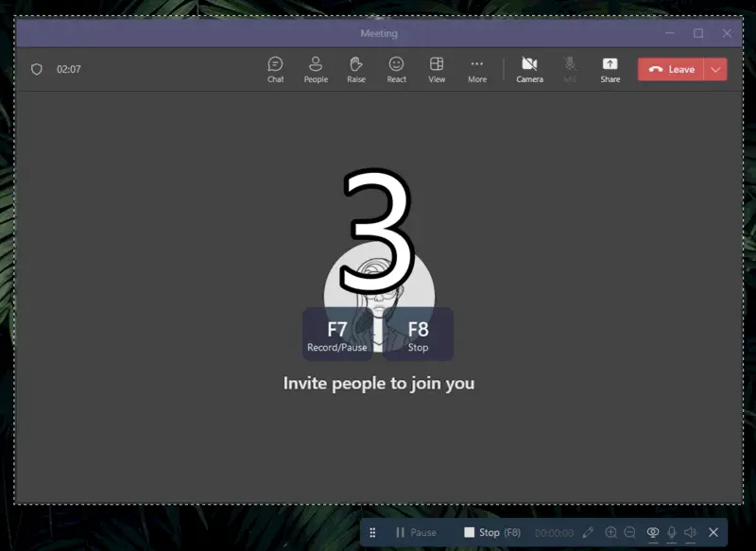Open the View layout options
The height and width of the screenshot is (551, 756).
coord(437,68)
